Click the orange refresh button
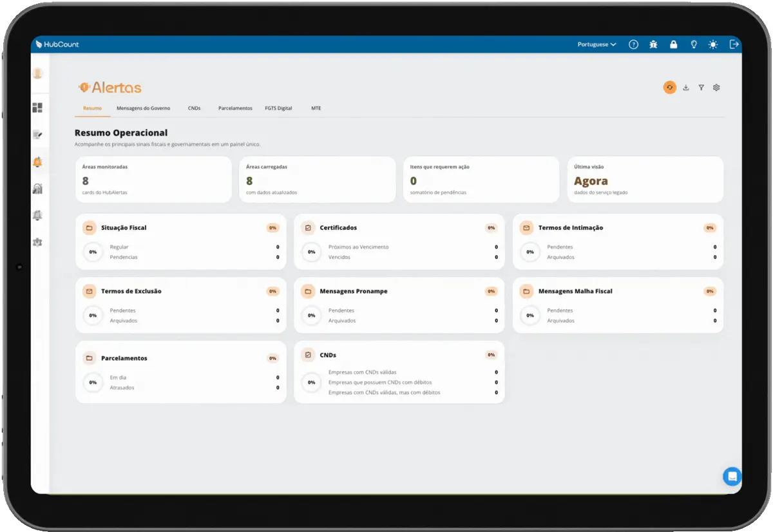The height and width of the screenshot is (532, 773). [670, 88]
